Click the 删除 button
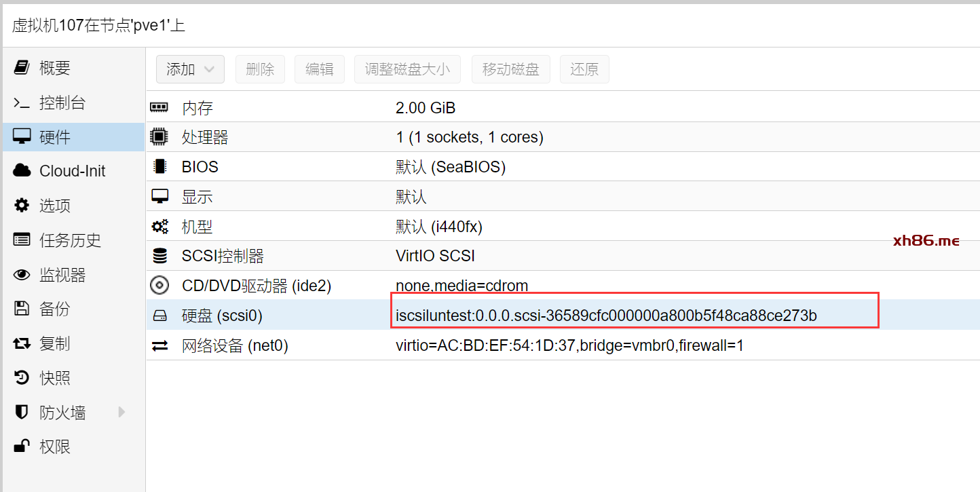 pyautogui.click(x=260, y=69)
